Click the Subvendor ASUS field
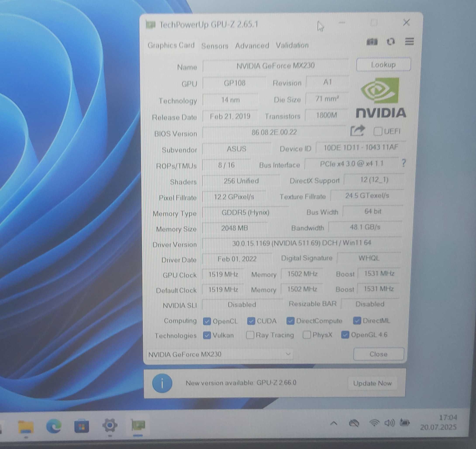Screen dimensions: 476x449 [x=236, y=149]
